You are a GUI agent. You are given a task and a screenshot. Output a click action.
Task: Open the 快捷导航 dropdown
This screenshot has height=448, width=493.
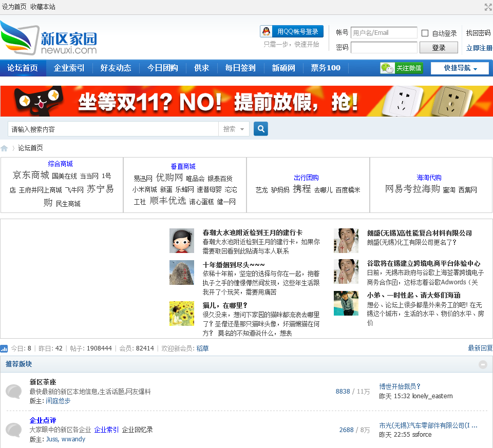[x=460, y=68]
